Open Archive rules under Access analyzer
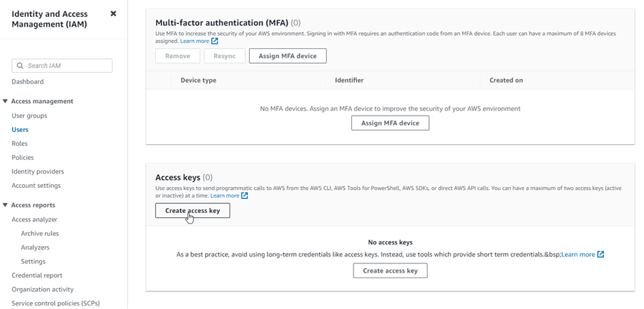Viewport: 644px width, 309px height. [x=40, y=233]
